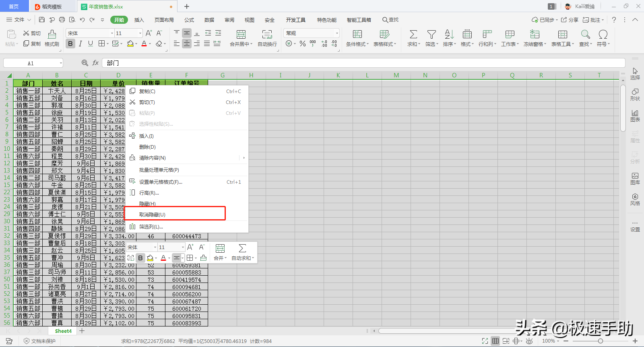Screen dimensions: 644x347
Task: Click the Search (查找) box in menu bar
Action: pos(390,20)
